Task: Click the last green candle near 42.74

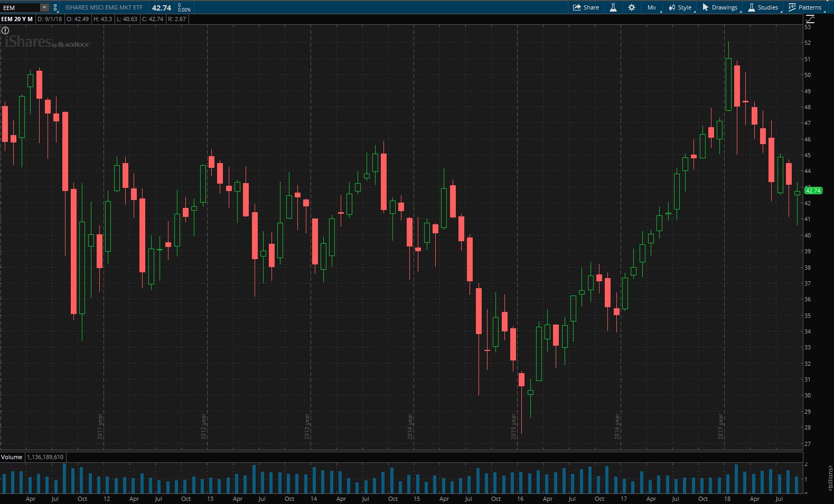Action: tap(798, 193)
